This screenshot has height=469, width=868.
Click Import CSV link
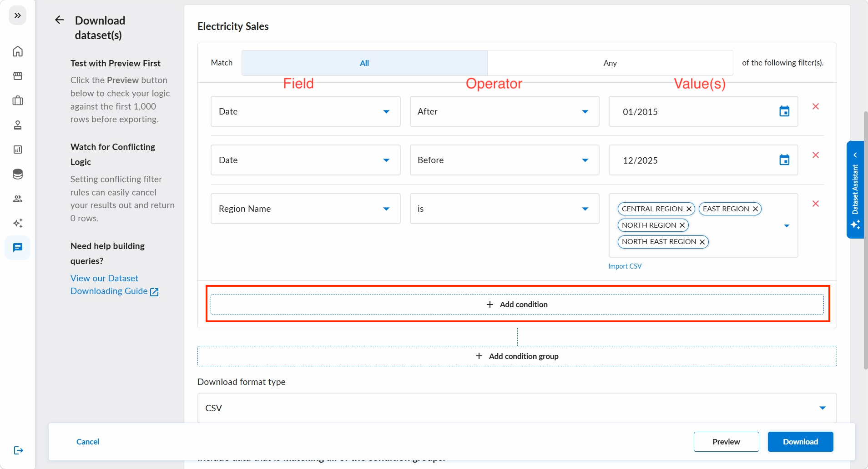625,266
